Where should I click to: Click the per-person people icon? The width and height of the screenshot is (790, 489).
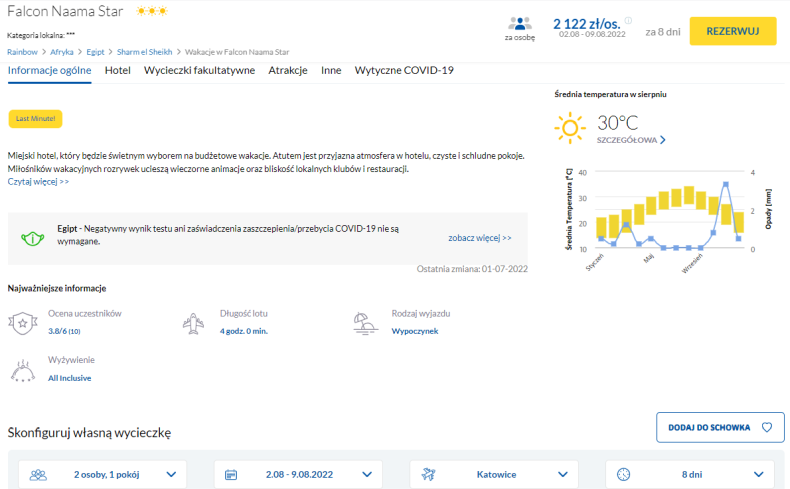click(x=519, y=24)
